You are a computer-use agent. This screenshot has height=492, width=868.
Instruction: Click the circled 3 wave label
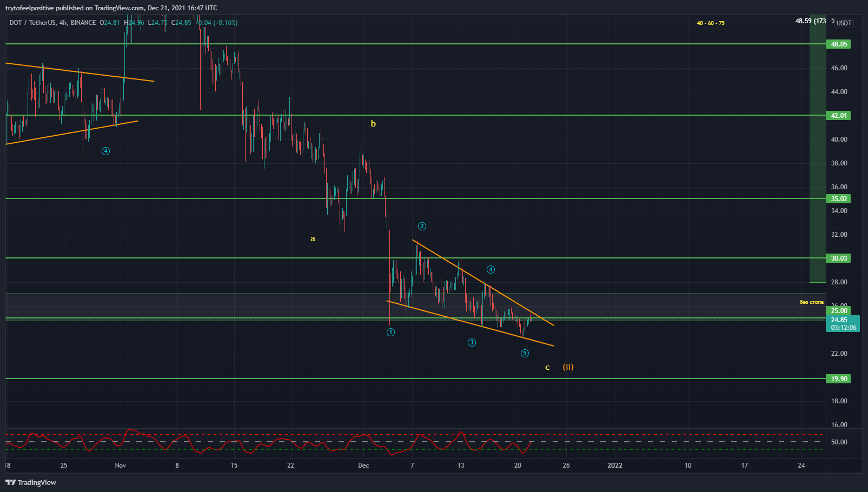472,343
